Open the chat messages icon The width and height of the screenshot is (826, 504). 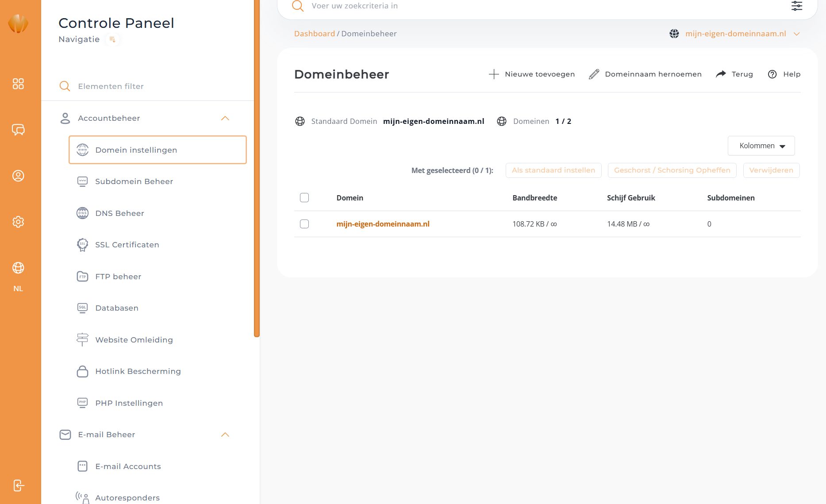coord(18,130)
